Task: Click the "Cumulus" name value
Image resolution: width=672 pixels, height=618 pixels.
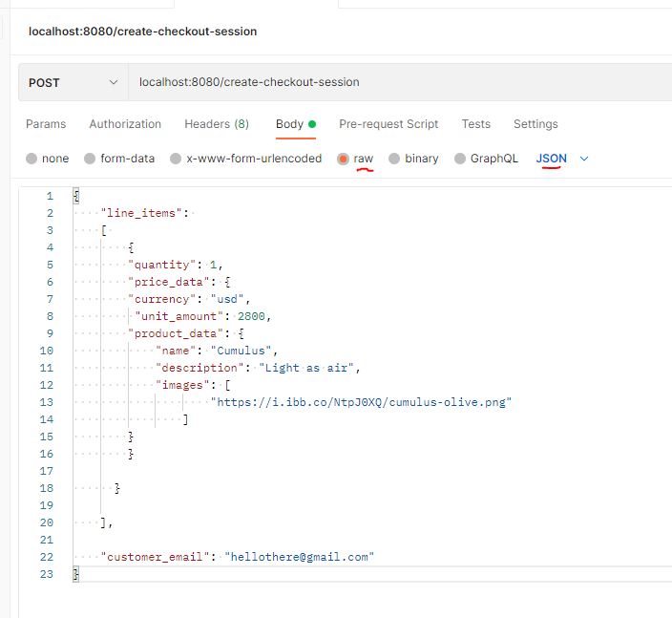Action: pos(241,351)
